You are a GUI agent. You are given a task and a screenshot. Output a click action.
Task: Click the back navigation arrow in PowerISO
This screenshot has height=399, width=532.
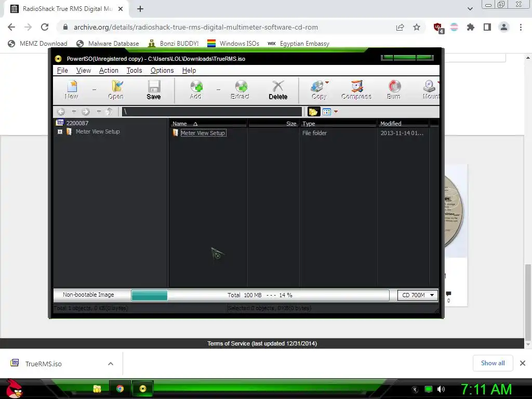pyautogui.click(x=61, y=112)
